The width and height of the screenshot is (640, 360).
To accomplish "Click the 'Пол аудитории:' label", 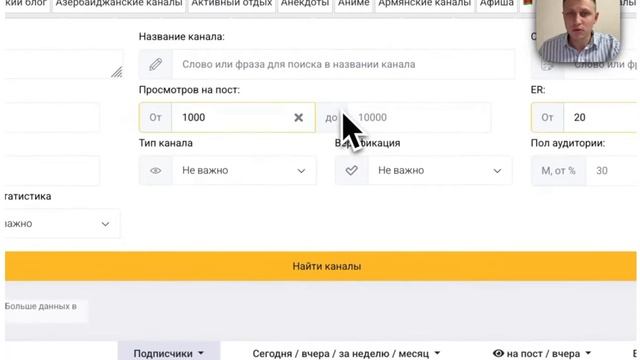I will (x=568, y=143).
